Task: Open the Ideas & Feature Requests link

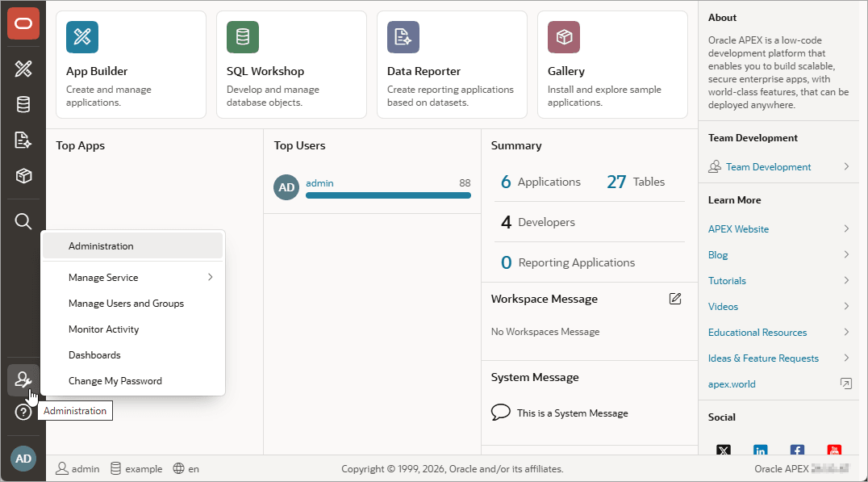Action: (763, 358)
